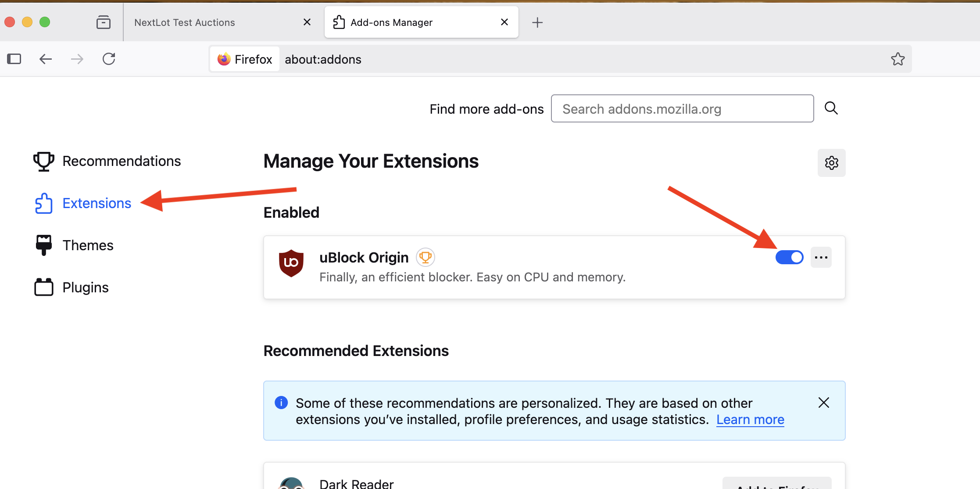Click the uBlock Origin shield icon
980x489 pixels.
click(x=291, y=263)
